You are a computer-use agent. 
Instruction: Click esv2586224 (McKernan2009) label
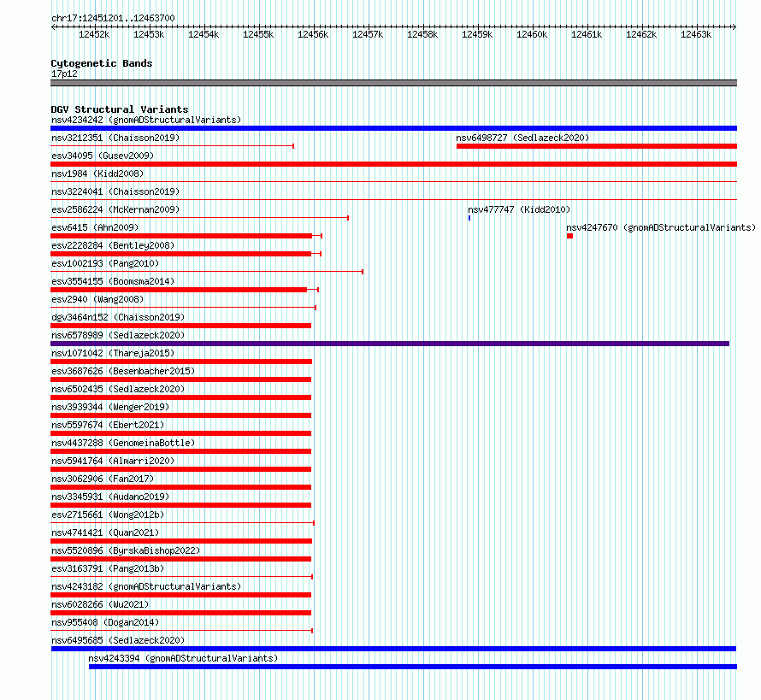(115, 209)
